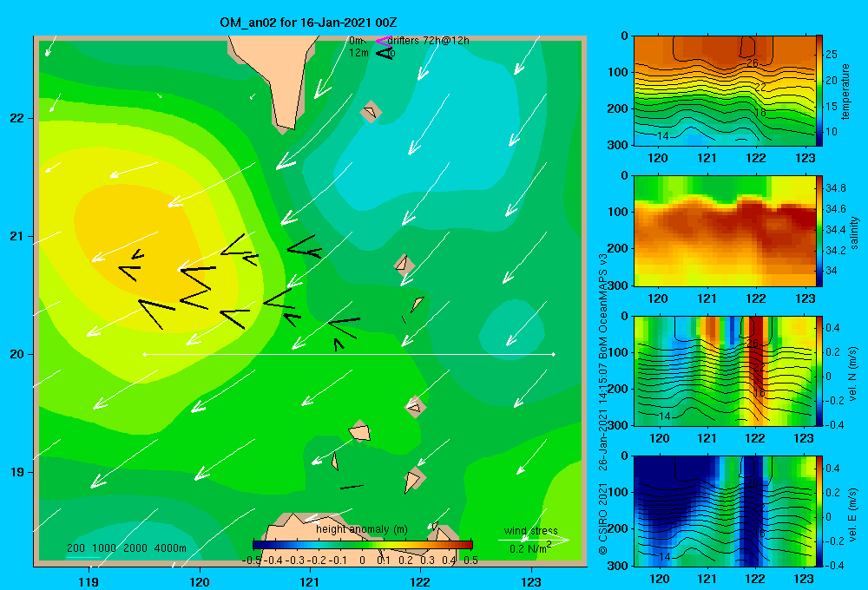Click the 25 value on temperature scale

coord(832,55)
